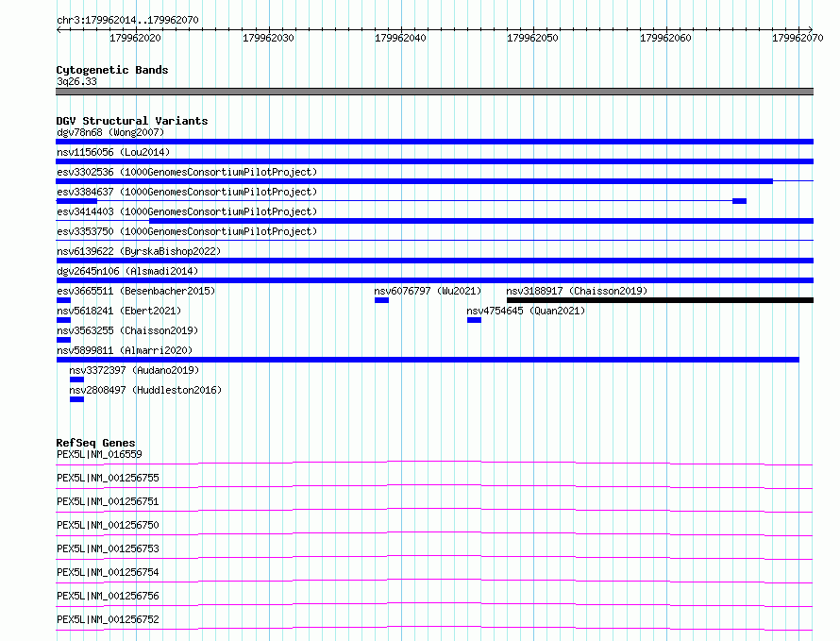The height and width of the screenshot is (641, 840).
Task: Click PEX5L|NM_001256752 gene label
Action: (108, 619)
